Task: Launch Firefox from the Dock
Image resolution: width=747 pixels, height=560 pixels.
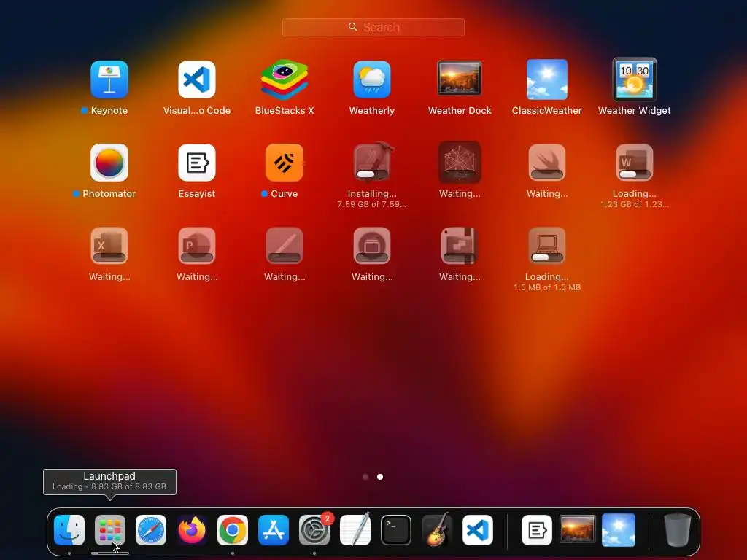Action: pos(192,530)
